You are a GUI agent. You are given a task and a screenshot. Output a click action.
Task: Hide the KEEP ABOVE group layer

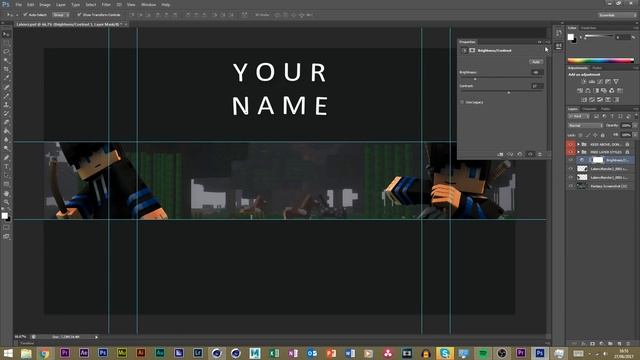click(x=571, y=144)
